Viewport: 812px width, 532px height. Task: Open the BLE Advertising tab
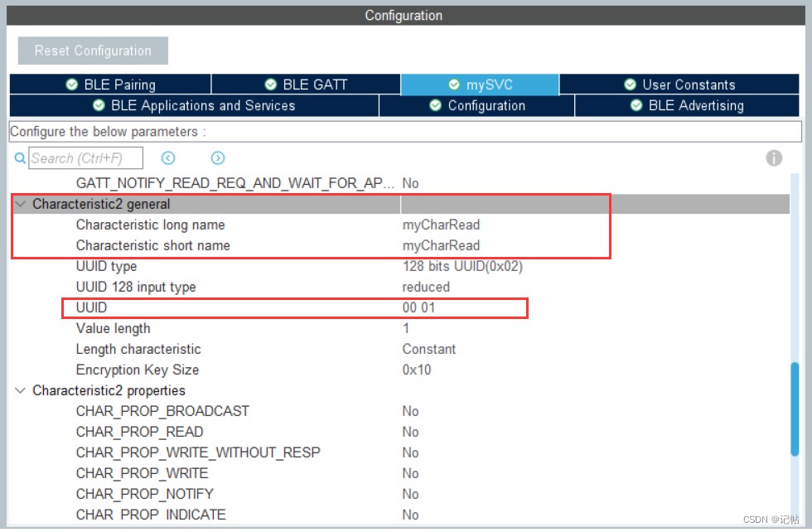687,106
